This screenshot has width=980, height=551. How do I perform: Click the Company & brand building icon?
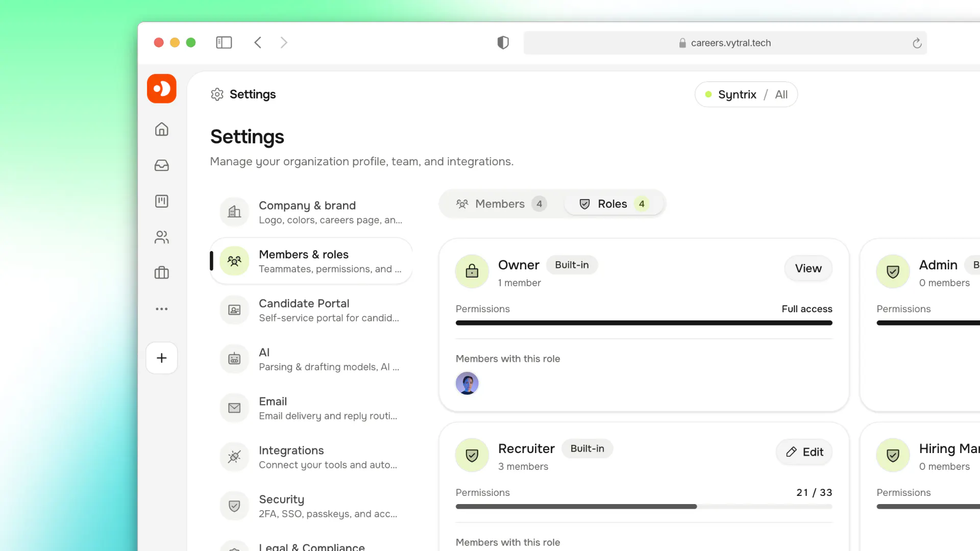coord(234,212)
